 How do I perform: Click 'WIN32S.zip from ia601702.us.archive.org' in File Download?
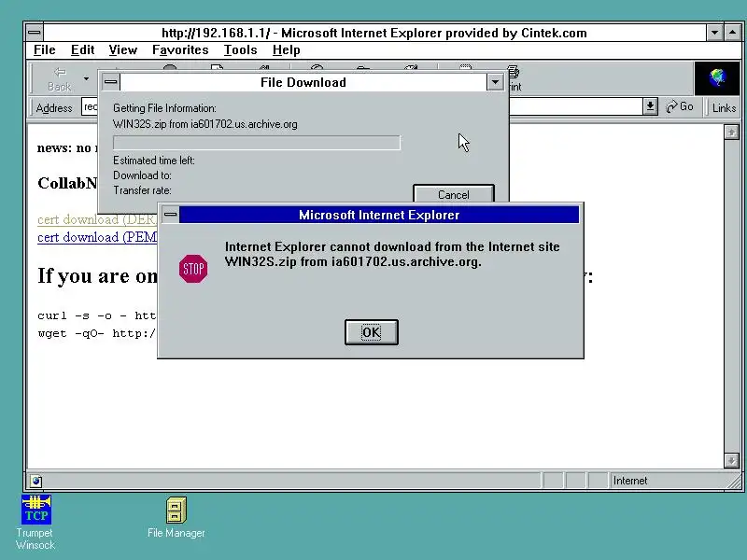click(204, 124)
